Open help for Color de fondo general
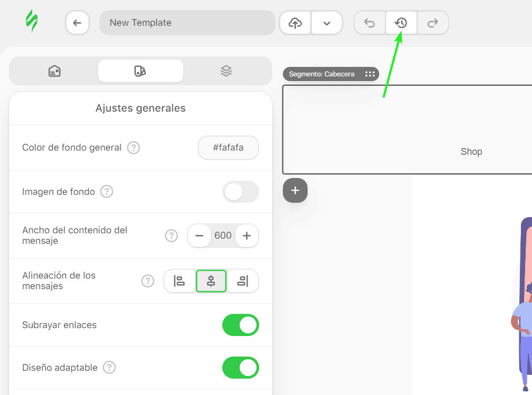 pyautogui.click(x=133, y=147)
